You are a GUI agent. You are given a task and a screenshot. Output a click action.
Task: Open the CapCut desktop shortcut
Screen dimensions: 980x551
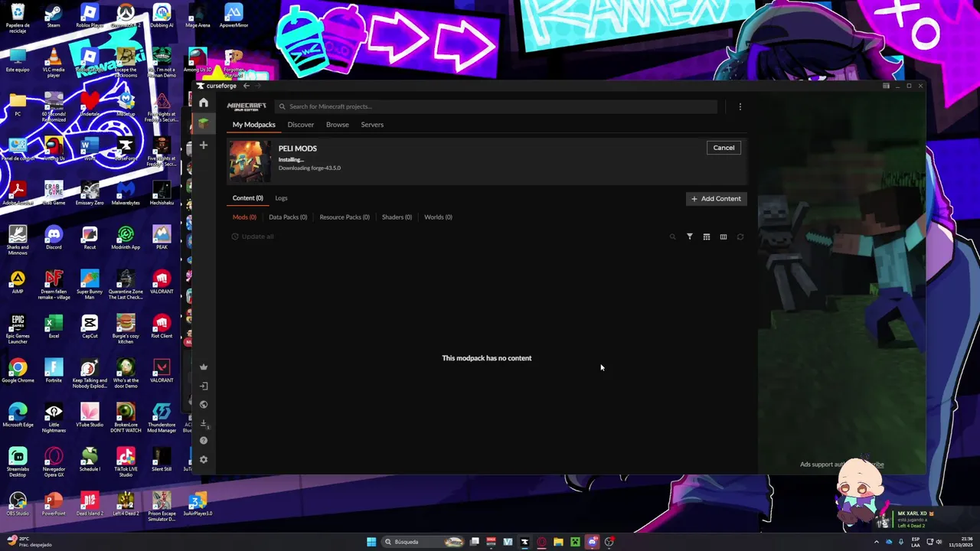click(x=90, y=326)
